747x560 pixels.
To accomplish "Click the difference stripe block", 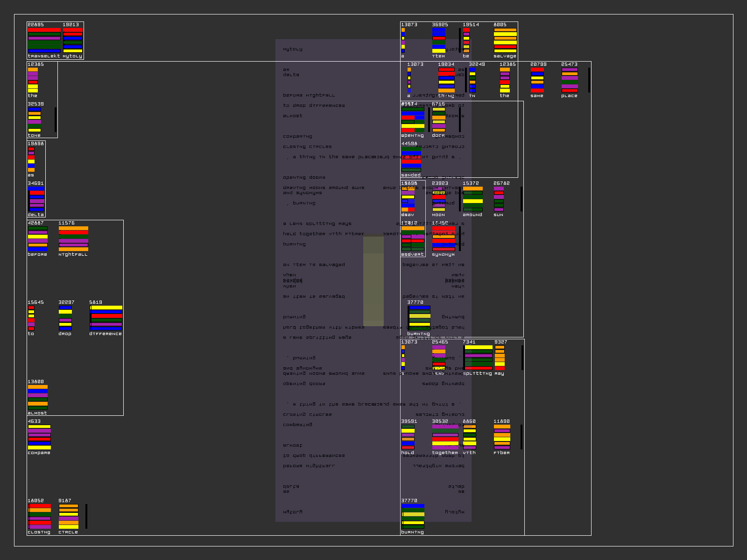I will pos(106,318).
